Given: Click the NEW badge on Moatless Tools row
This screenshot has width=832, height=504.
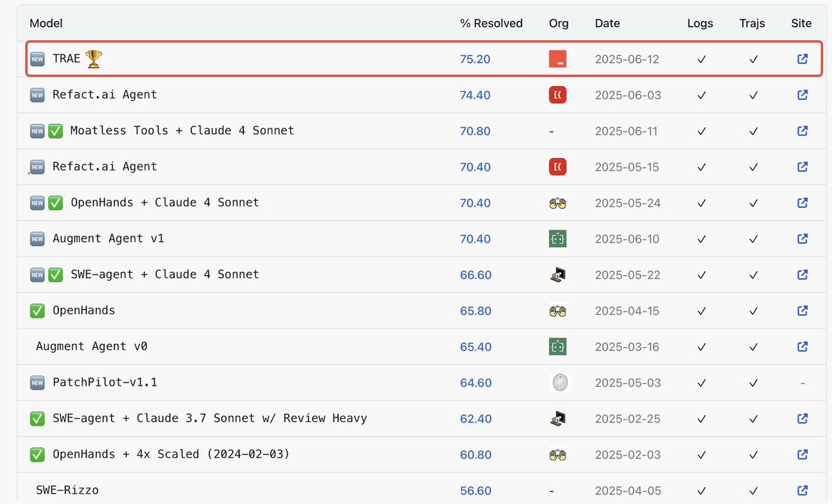Looking at the screenshot, I should tap(37, 130).
